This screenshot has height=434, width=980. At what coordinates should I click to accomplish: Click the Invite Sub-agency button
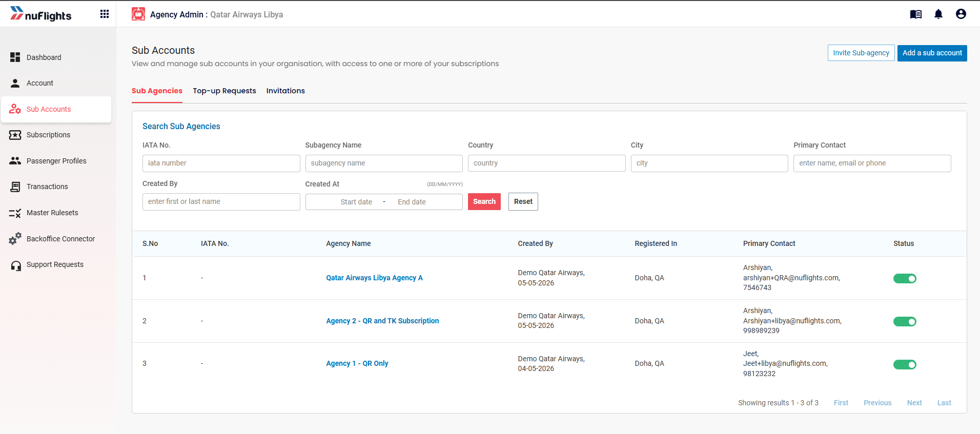pyautogui.click(x=861, y=53)
